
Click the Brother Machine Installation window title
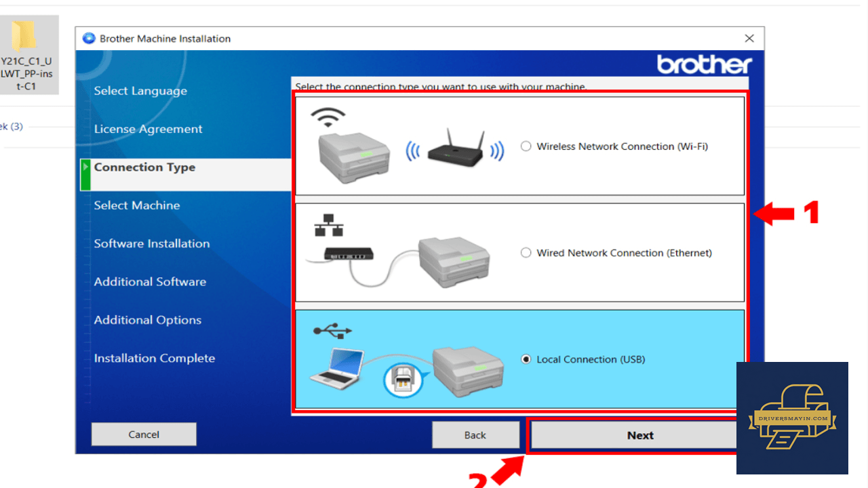click(165, 39)
